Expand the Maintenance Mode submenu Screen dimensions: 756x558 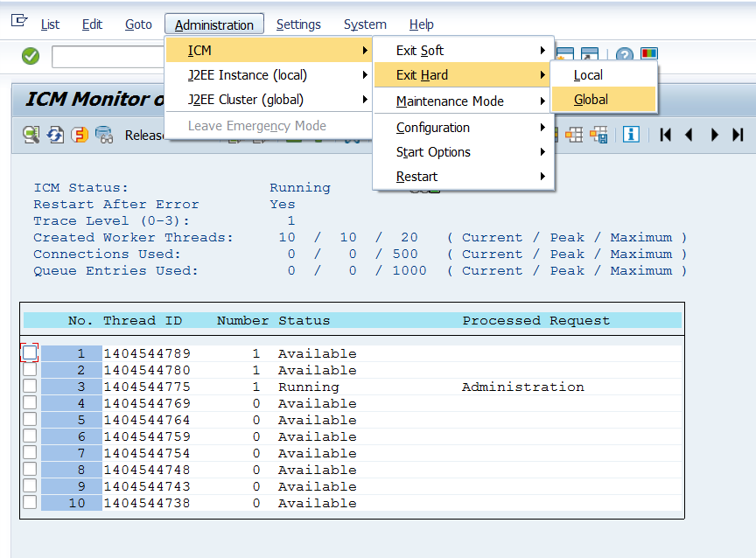click(462, 101)
